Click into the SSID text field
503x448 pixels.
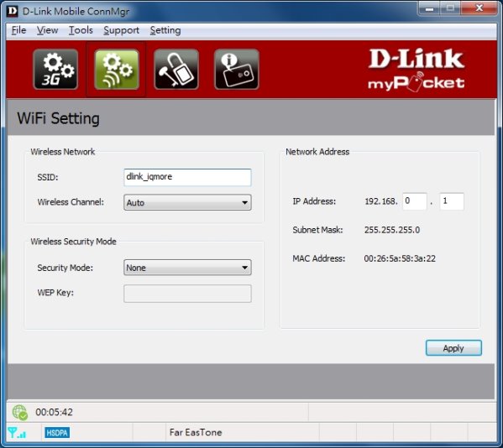[x=187, y=177]
